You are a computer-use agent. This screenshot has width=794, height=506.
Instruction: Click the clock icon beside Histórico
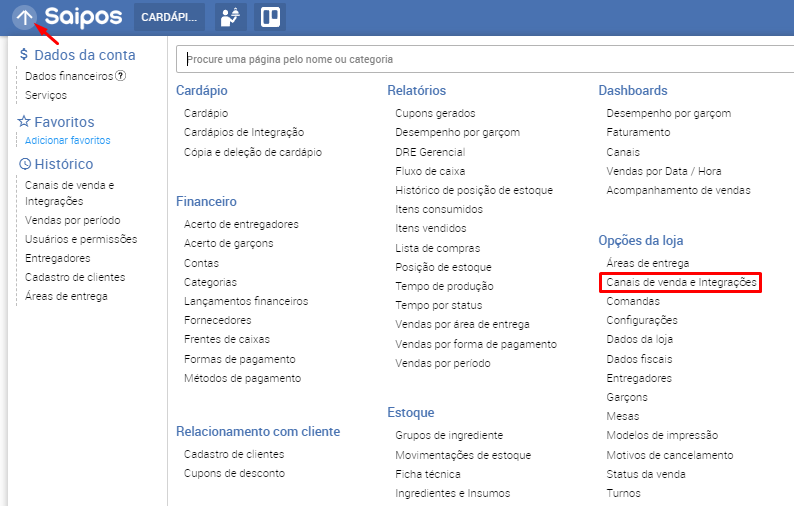click(x=25, y=164)
